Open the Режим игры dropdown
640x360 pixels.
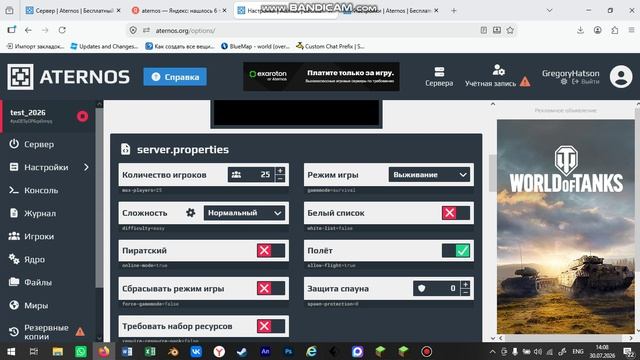coord(429,175)
